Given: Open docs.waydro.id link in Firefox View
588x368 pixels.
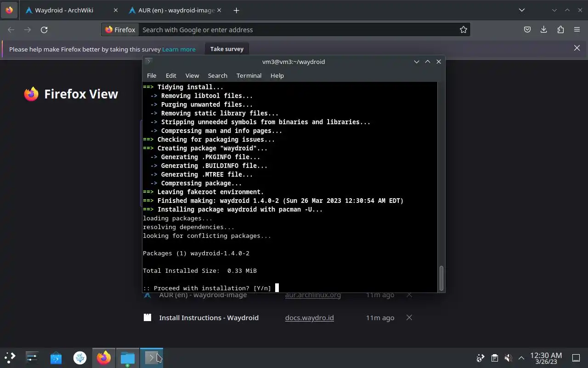Looking at the screenshot, I should click(x=309, y=318).
